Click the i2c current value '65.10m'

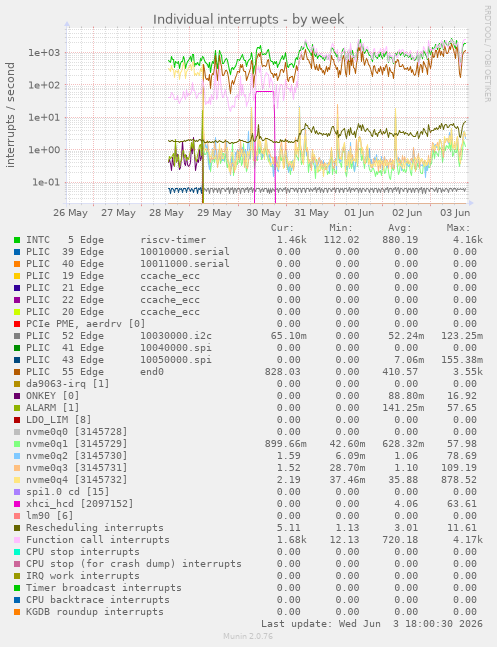(x=289, y=336)
